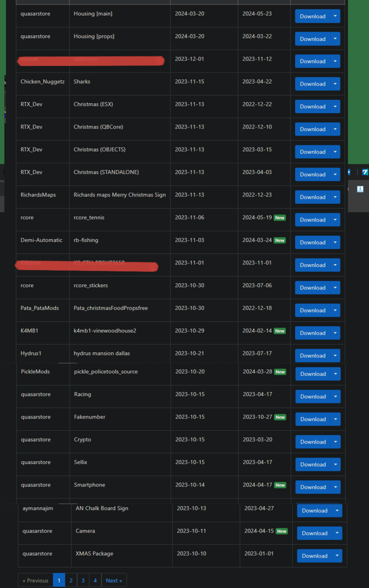This screenshot has width=369, height=588.
Task: Click the New badge on Camera row
Action: pos(282,531)
